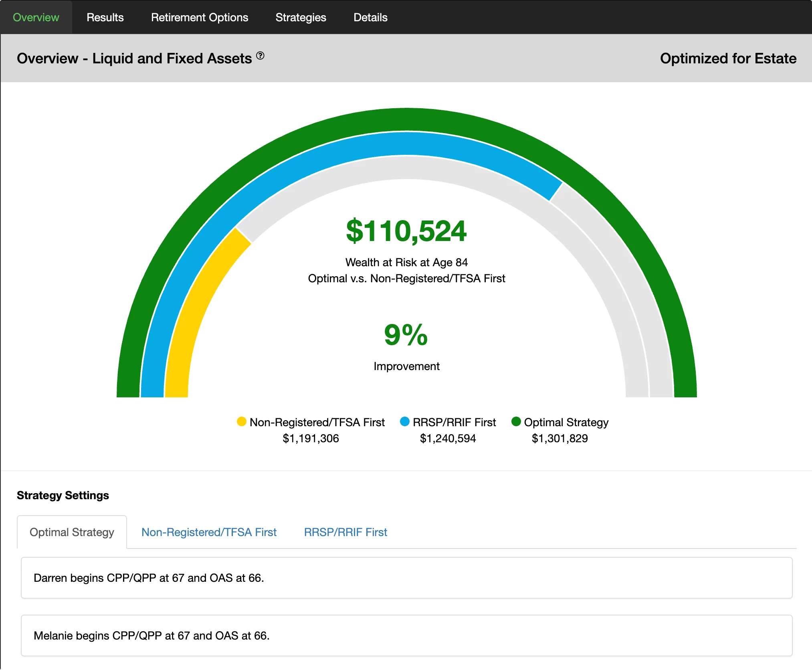Click the $110,524 wealth at risk figure
The height and width of the screenshot is (670, 812).
(x=406, y=231)
